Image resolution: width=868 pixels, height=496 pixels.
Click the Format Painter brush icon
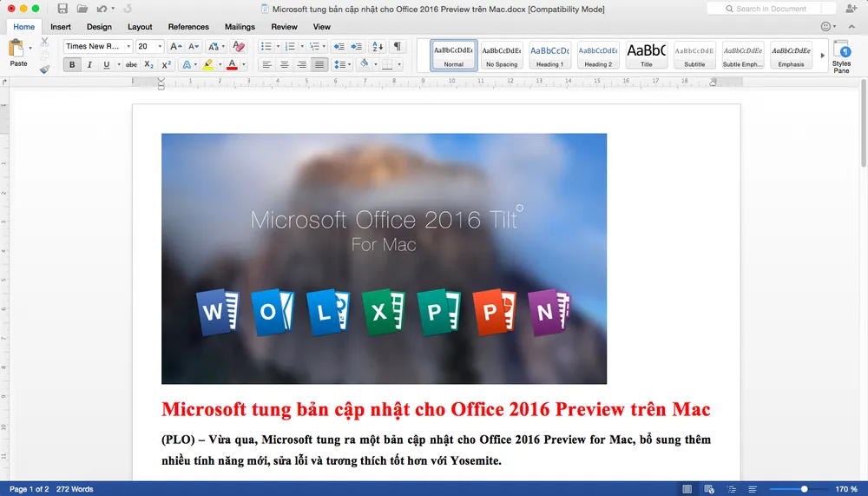tap(45, 69)
